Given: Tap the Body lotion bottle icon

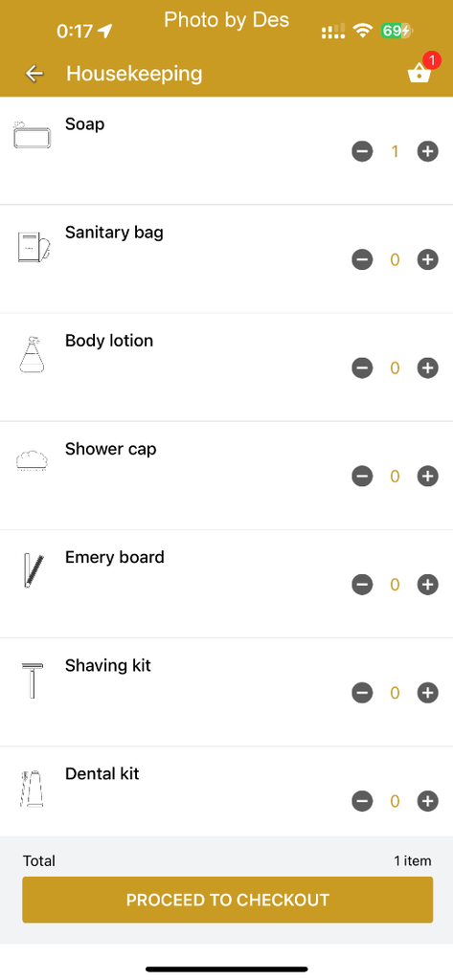Looking at the screenshot, I should coord(32,354).
